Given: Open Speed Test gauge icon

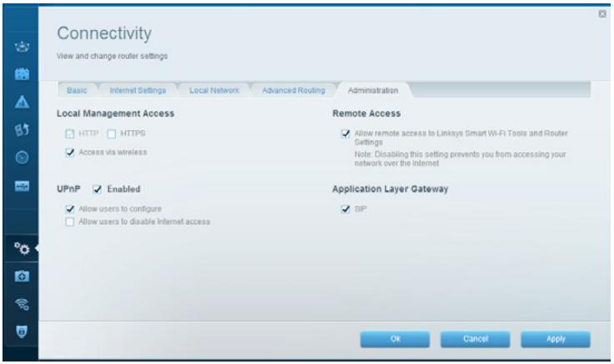Looking at the screenshot, I should (x=22, y=157).
